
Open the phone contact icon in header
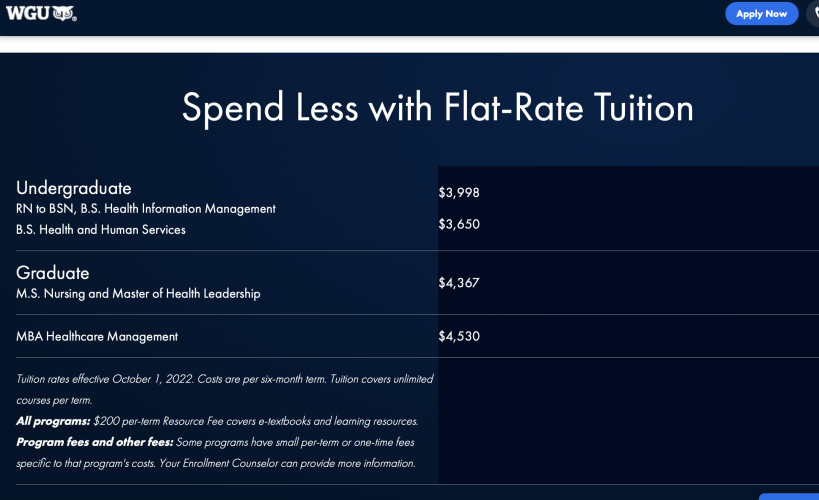point(815,14)
